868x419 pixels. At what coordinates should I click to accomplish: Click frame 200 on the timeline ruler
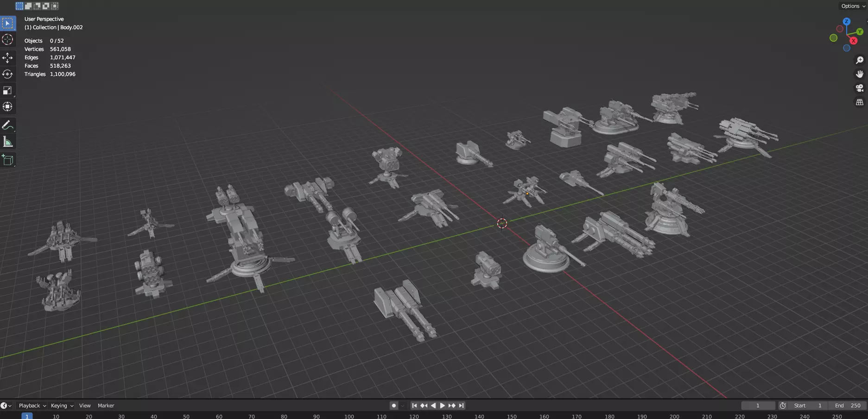[674, 417]
